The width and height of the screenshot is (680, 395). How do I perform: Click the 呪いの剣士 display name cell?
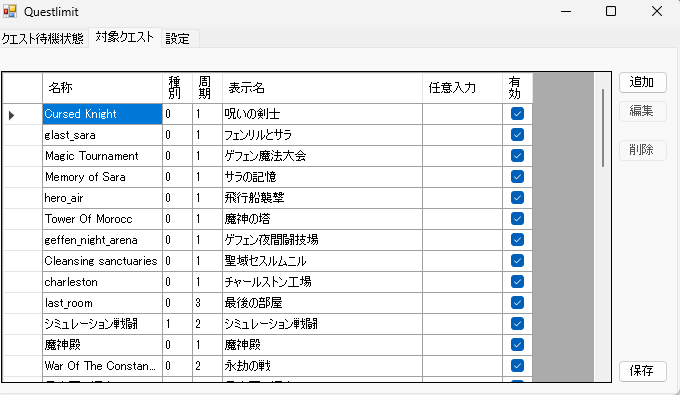pos(322,114)
